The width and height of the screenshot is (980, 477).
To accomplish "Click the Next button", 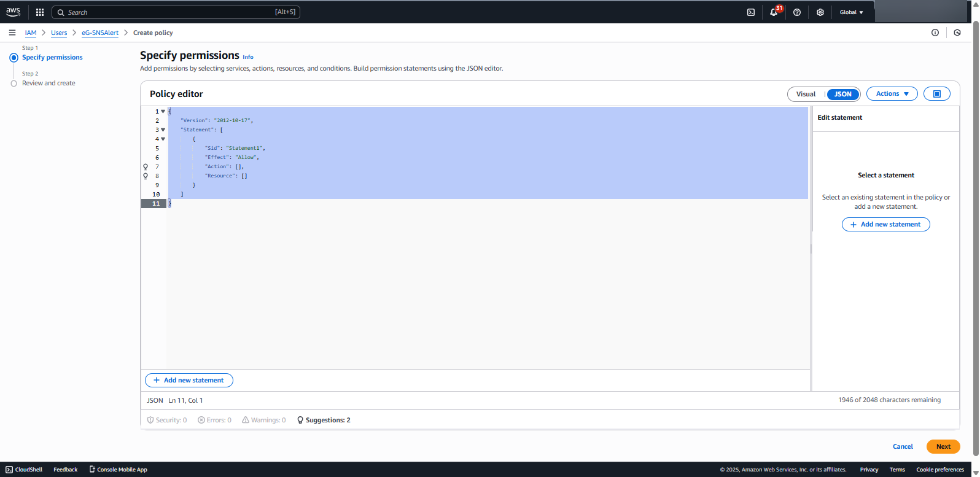I will tap(943, 446).
